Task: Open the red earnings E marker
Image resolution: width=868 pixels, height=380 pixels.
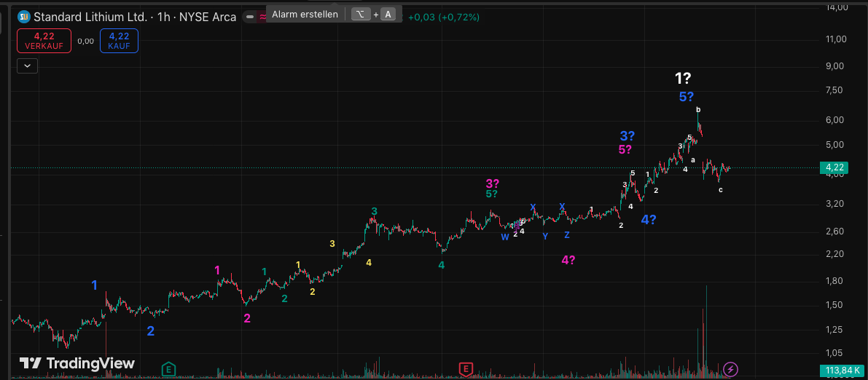Action: [x=466, y=369]
